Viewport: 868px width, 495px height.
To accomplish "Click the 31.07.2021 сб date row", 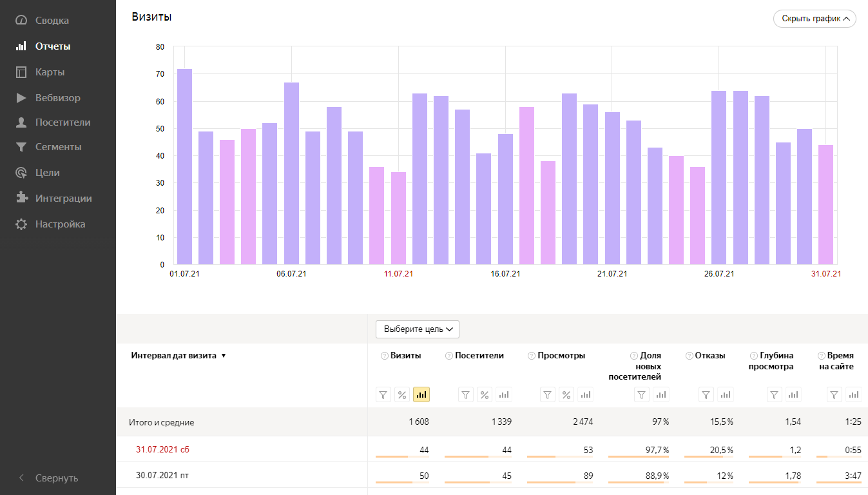I will click(x=162, y=449).
